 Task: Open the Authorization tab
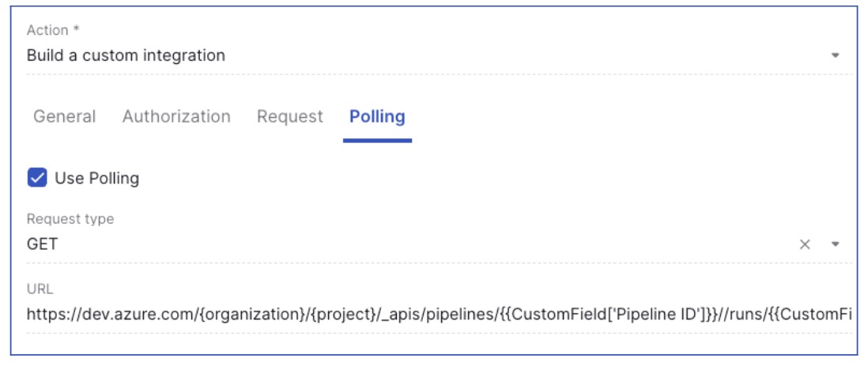click(x=176, y=116)
